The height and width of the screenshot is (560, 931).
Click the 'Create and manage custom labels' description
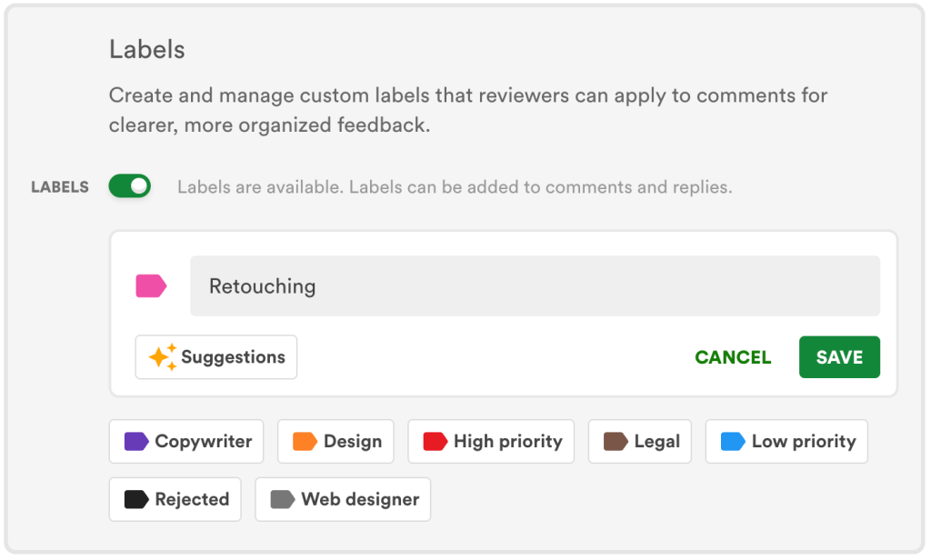(x=468, y=110)
